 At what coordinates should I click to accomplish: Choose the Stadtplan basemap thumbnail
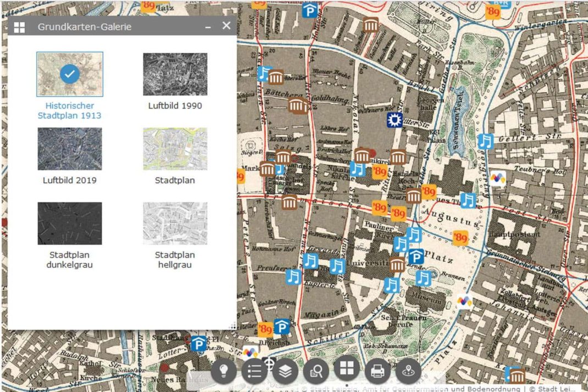(x=175, y=149)
